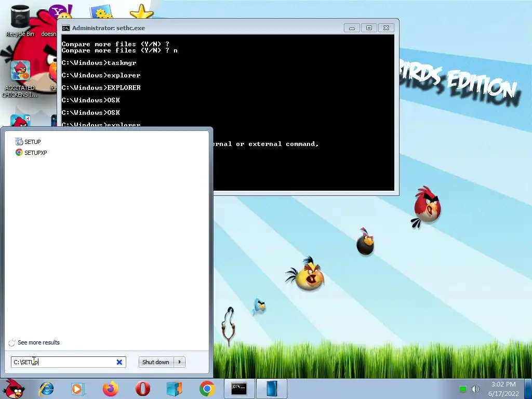Launch Google Chrome from the taskbar
Image resolution: width=532 pixels, height=399 pixels.
[x=207, y=389]
